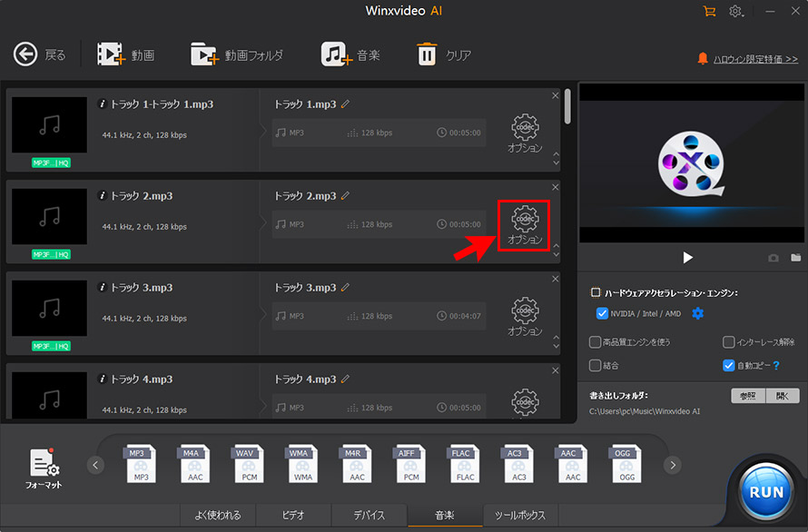The image size is (808, 532).
Task: Enable the インターレース解除 checkbox
Action: 729,342
